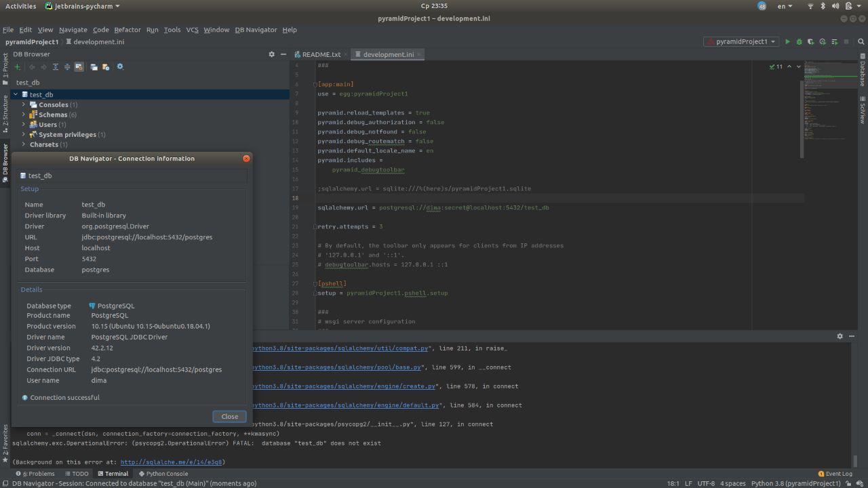Open the sqlalche.me error background link
This screenshot has height=488, width=868.
[171, 462]
